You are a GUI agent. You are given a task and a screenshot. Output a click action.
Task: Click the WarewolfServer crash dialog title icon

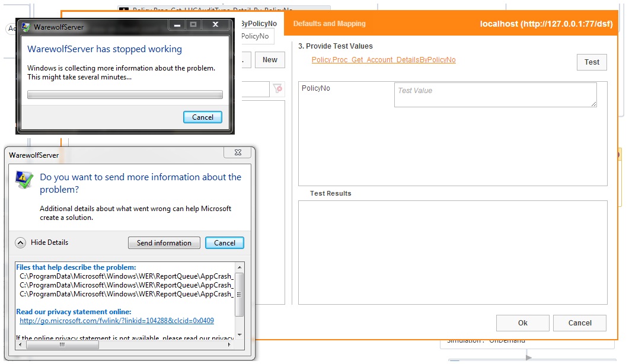click(x=25, y=27)
